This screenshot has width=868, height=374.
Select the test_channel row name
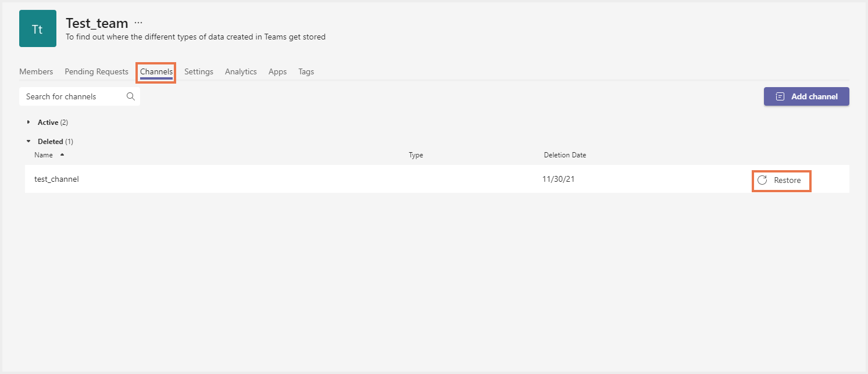point(56,179)
